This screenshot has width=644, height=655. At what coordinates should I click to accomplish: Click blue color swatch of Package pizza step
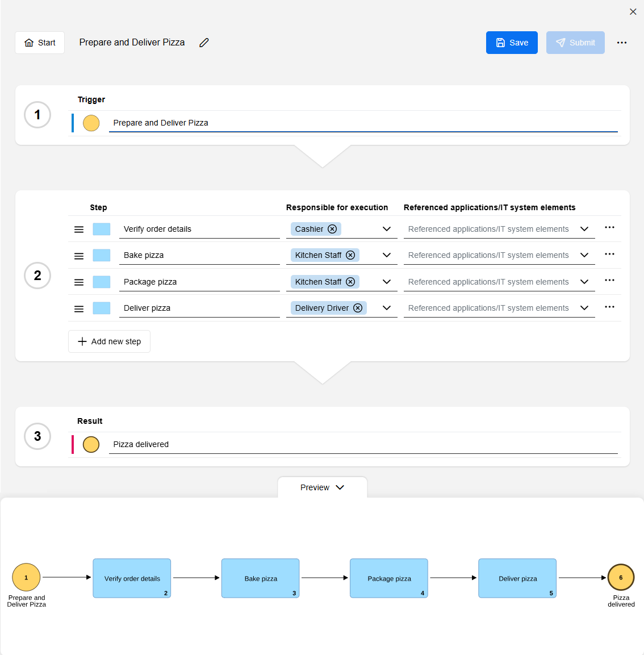102,282
